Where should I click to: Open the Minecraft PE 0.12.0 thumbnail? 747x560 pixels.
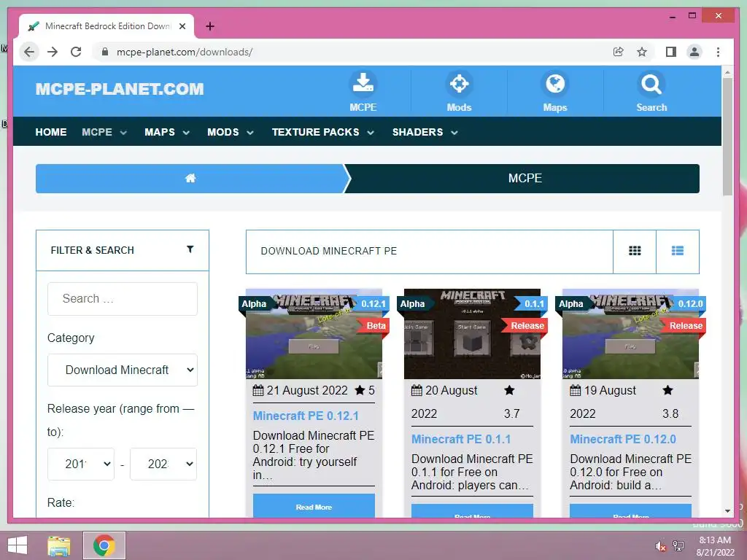[631, 334]
